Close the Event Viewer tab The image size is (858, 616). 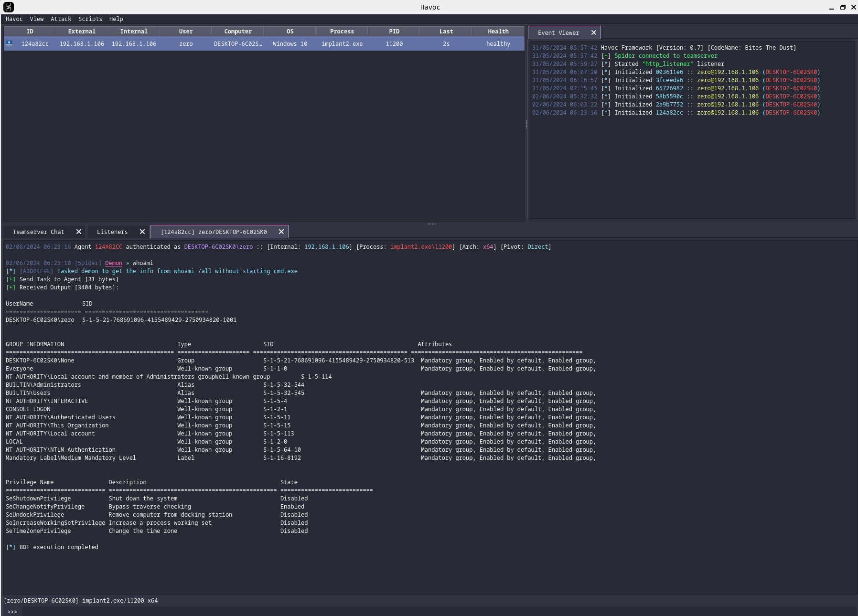tap(594, 32)
